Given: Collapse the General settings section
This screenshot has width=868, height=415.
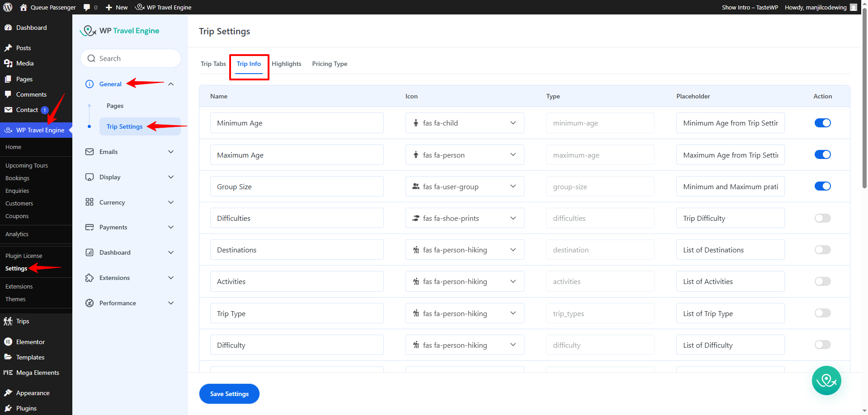Looking at the screenshot, I should pos(171,84).
